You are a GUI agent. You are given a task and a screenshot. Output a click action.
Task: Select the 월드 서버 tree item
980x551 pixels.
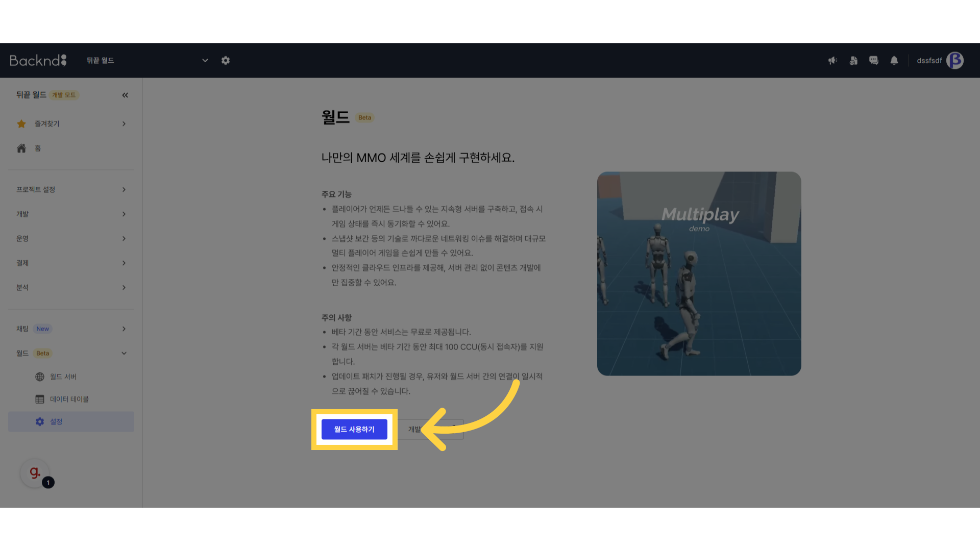pos(63,377)
